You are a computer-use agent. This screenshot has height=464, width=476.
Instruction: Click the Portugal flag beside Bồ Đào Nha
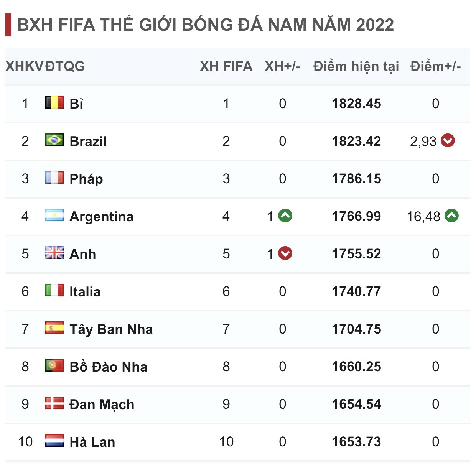click(x=54, y=365)
